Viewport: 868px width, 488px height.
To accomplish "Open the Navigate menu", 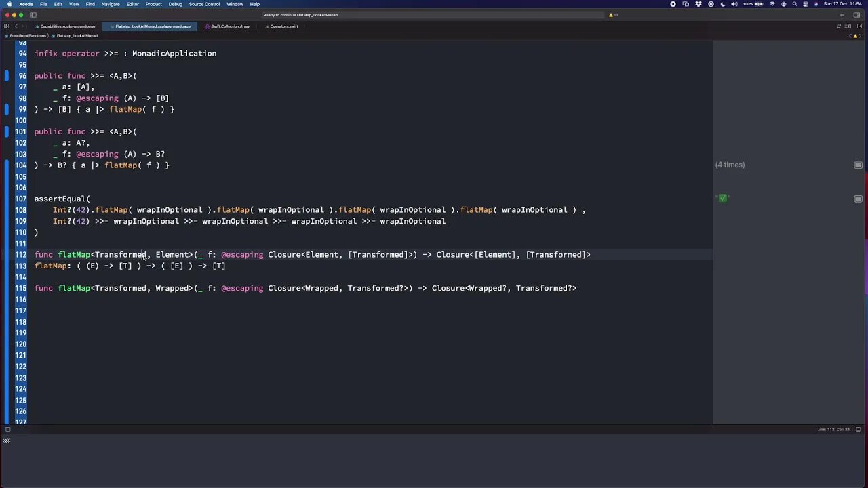I will pos(111,4).
